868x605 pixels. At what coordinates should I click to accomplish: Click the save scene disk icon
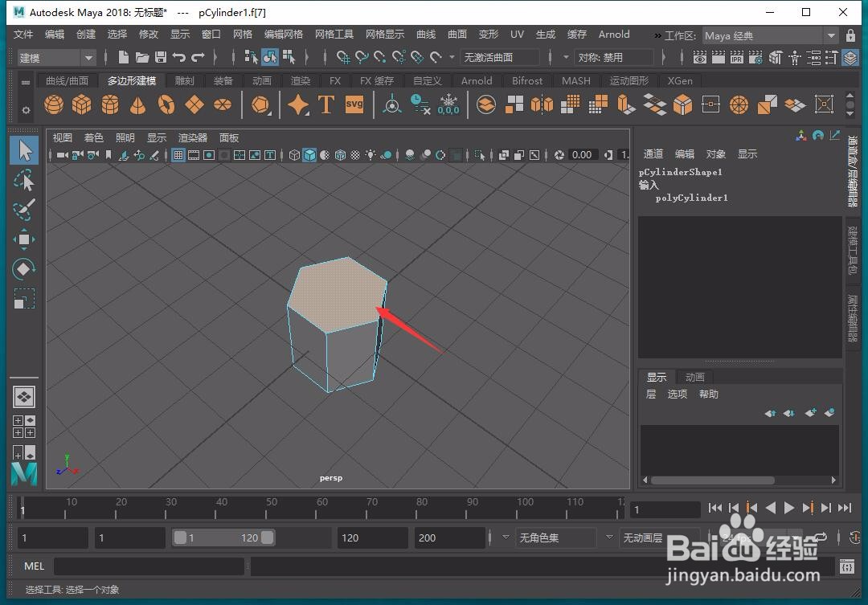click(x=161, y=57)
